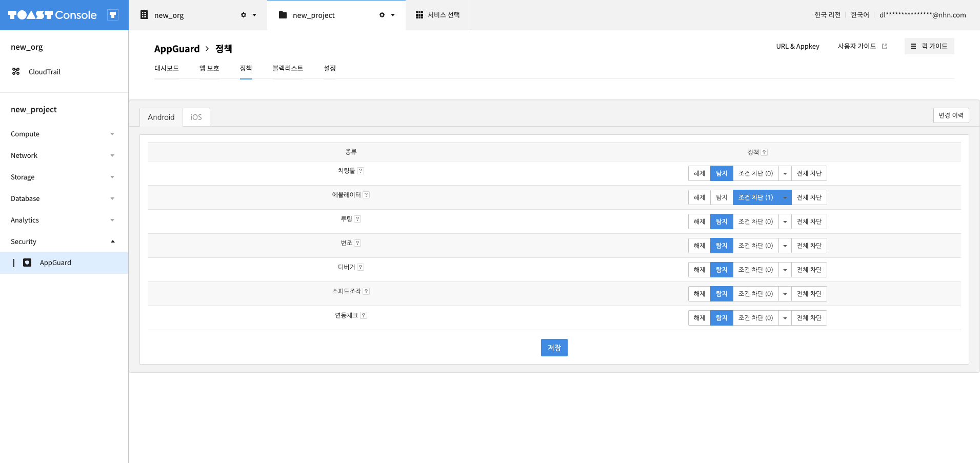Screen dimensions: 980x463
Task: Click the help icon next to 디버거
Action: pyautogui.click(x=361, y=267)
